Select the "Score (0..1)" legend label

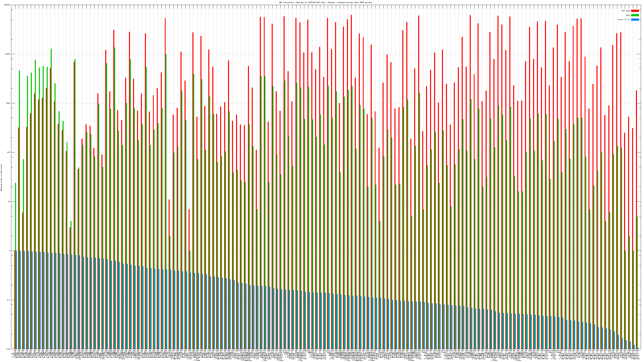[x=624, y=20]
